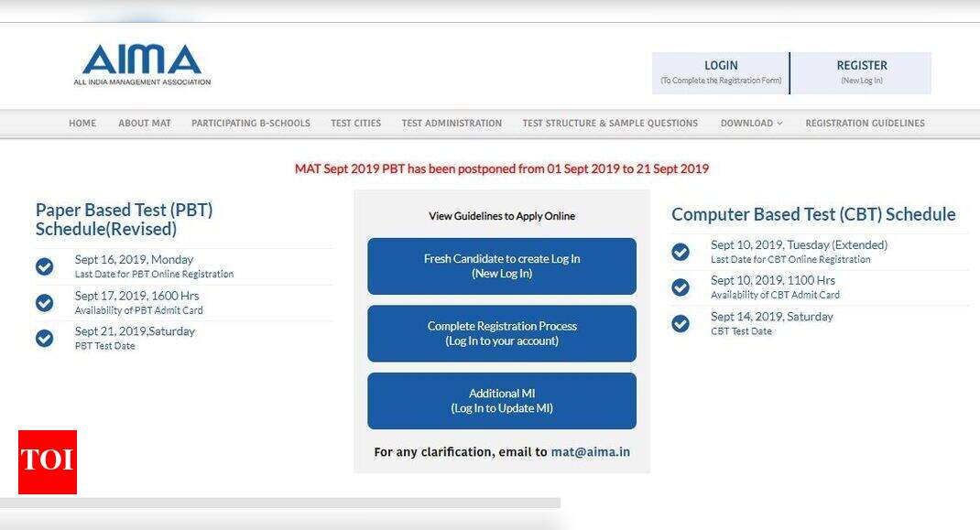980x530 pixels.
Task: Click the AIMA logo
Action: pos(142,64)
